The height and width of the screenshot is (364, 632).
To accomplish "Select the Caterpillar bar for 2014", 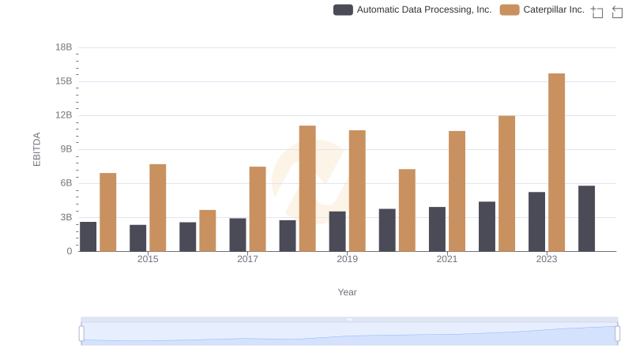I will click(x=108, y=212).
